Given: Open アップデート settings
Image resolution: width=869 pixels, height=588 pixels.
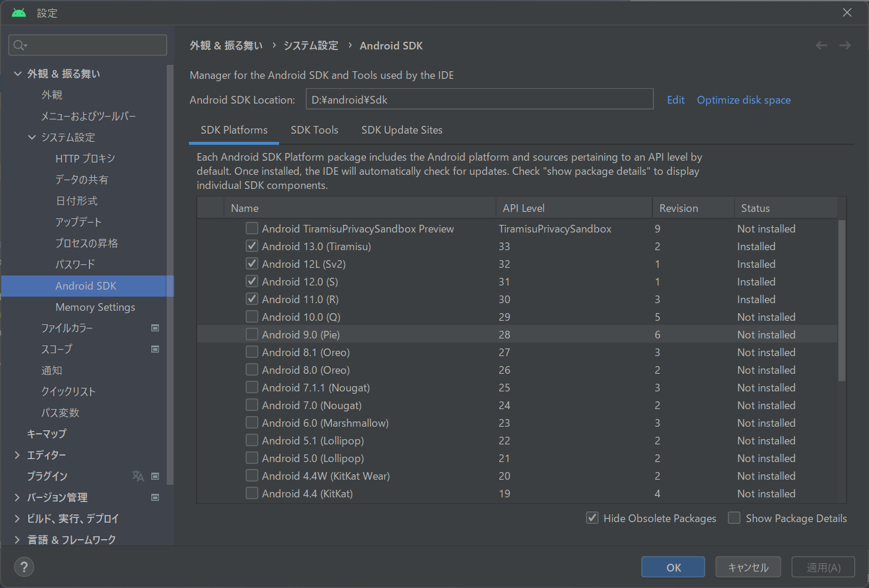Looking at the screenshot, I should point(78,222).
